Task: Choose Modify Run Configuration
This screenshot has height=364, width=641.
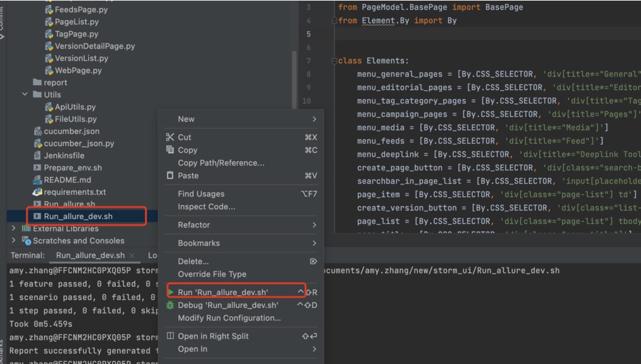Action: 229,318
